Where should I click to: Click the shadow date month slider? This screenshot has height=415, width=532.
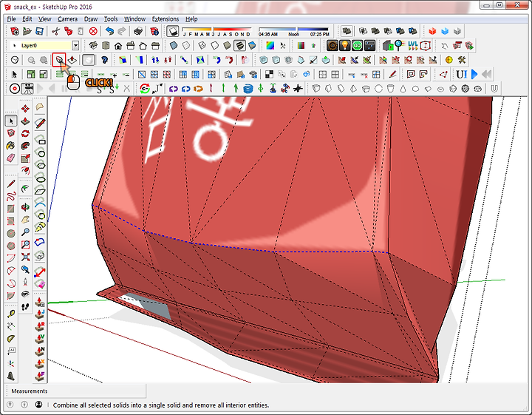tap(216, 29)
